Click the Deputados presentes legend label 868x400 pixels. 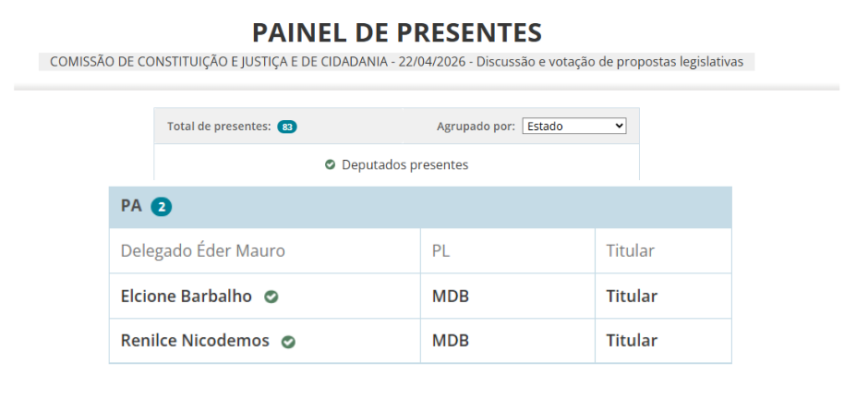point(404,165)
